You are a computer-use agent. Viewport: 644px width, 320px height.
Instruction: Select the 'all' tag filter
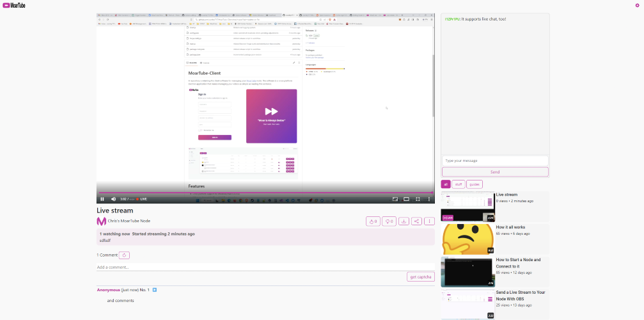pos(446,184)
